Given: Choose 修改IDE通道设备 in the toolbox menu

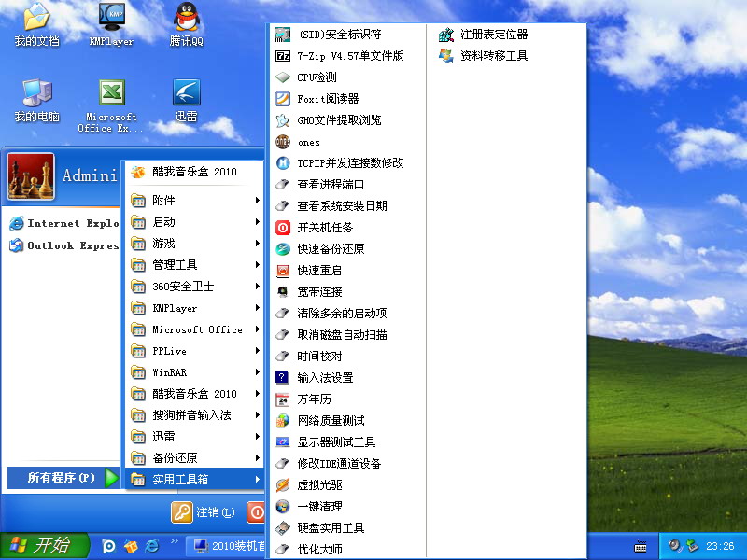Looking at the screenshot, I should click(347, 463).
